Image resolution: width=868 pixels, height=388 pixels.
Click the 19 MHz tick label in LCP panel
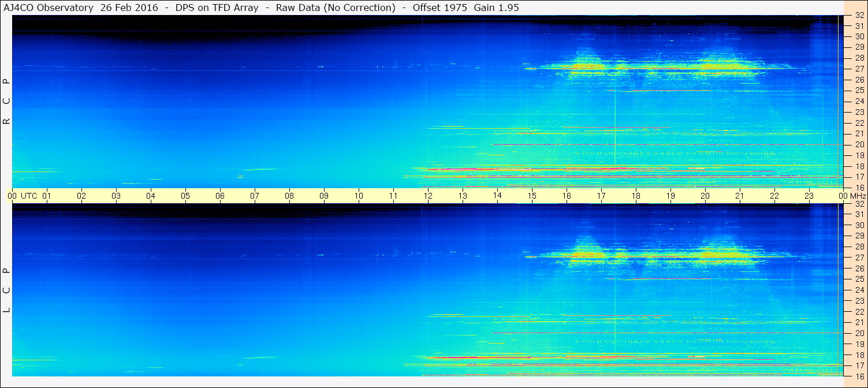pyautogui.click(x=859, y=344)
